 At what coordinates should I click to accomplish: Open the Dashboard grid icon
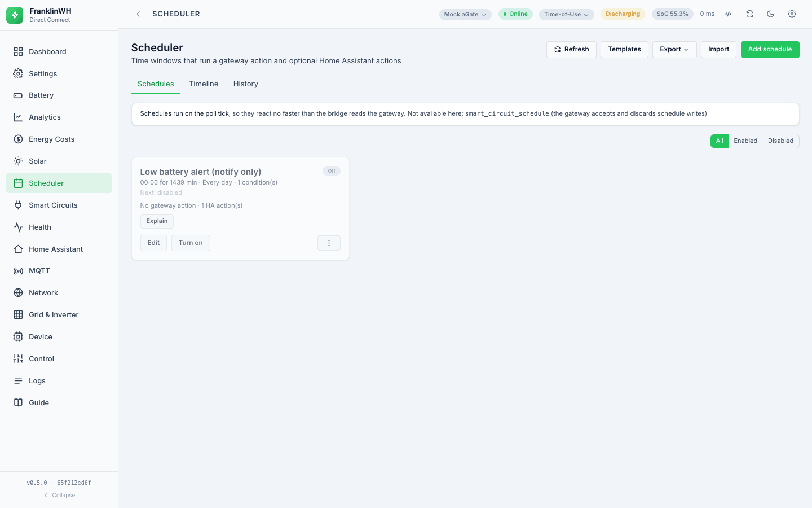[18, 51]
